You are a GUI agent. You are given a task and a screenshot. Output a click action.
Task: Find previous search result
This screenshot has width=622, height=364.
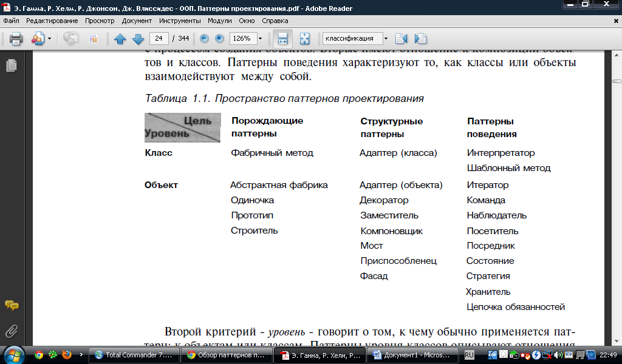(402, 38)
